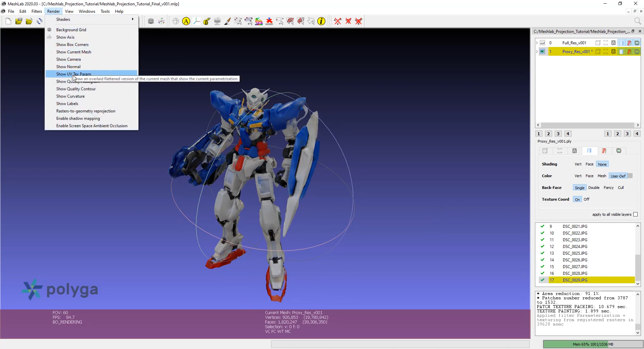
Task: Click up arrow of raster list scrollbar
Action: click(638, 226)
